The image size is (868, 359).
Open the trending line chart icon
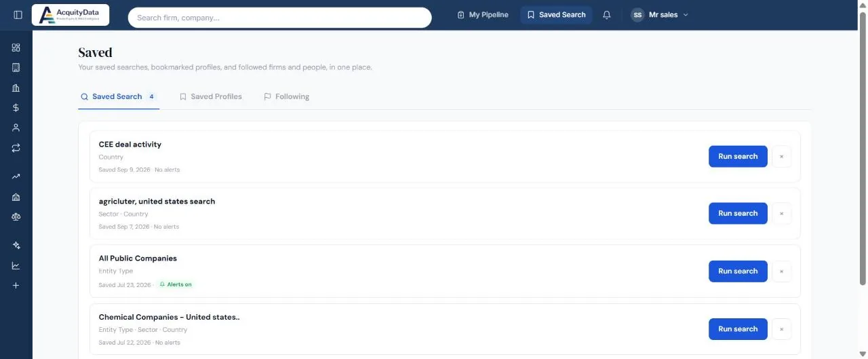click(x=16, y=176)
